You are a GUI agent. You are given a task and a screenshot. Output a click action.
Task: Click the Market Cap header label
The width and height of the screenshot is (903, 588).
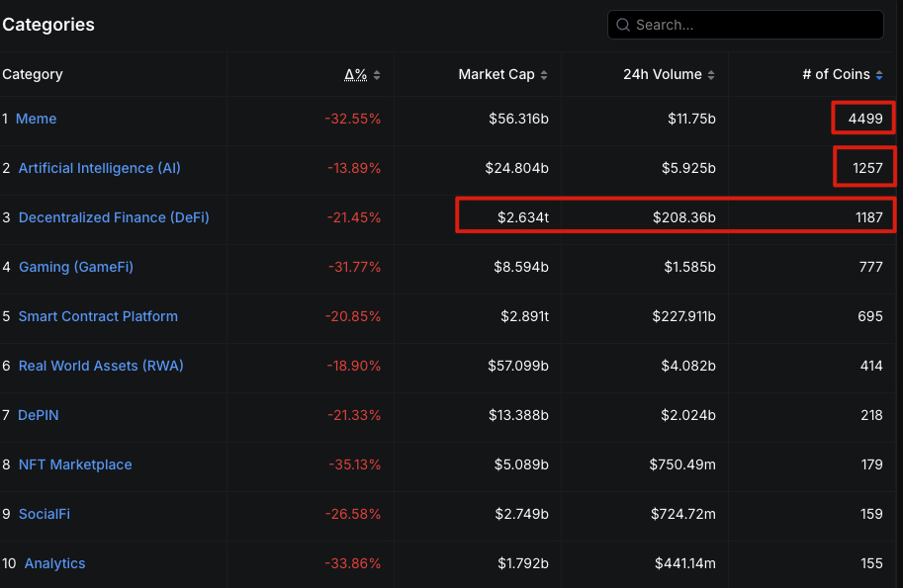point(496,74)
